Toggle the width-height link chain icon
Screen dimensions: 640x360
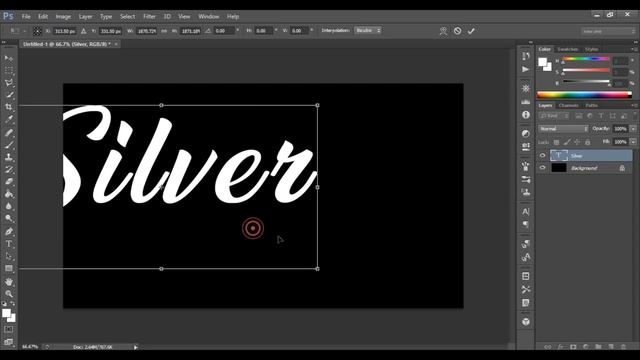pos(164,31)
